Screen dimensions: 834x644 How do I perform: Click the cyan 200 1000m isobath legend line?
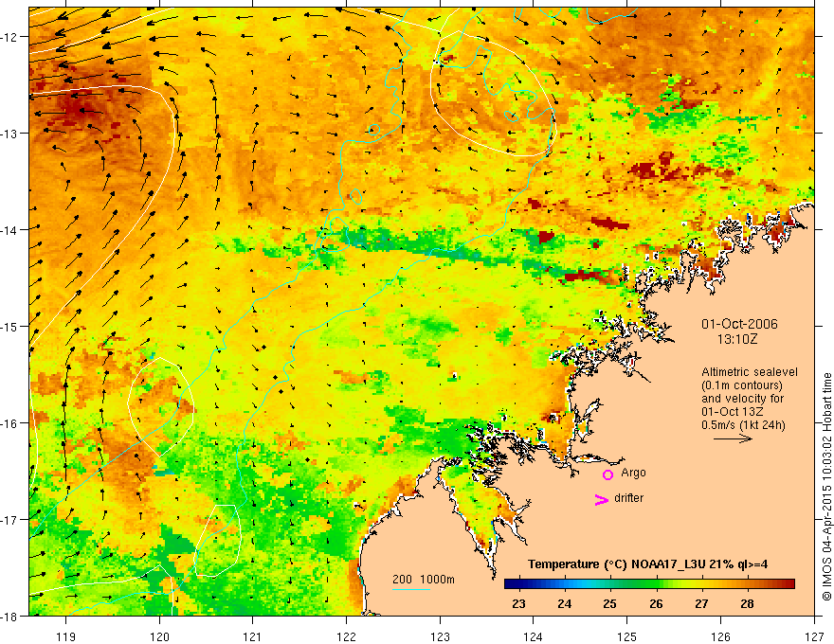[x=411, y=589]
